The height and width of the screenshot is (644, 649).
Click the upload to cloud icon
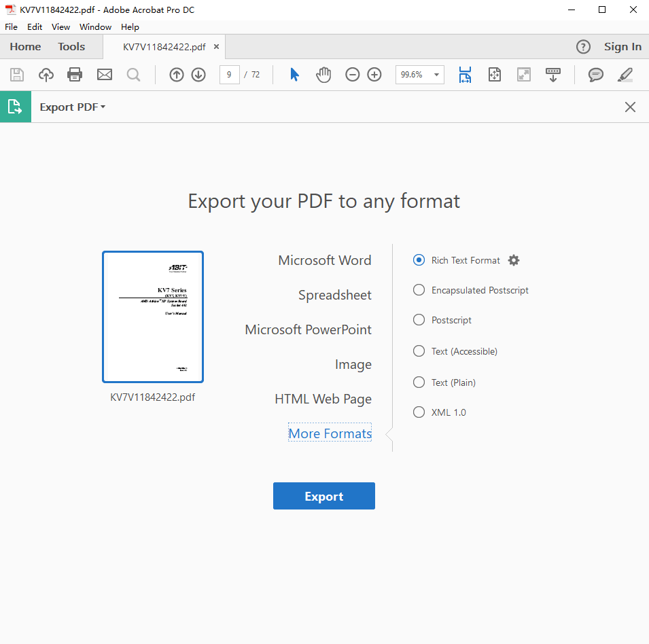pyautogui.click(x=46, y=75)
